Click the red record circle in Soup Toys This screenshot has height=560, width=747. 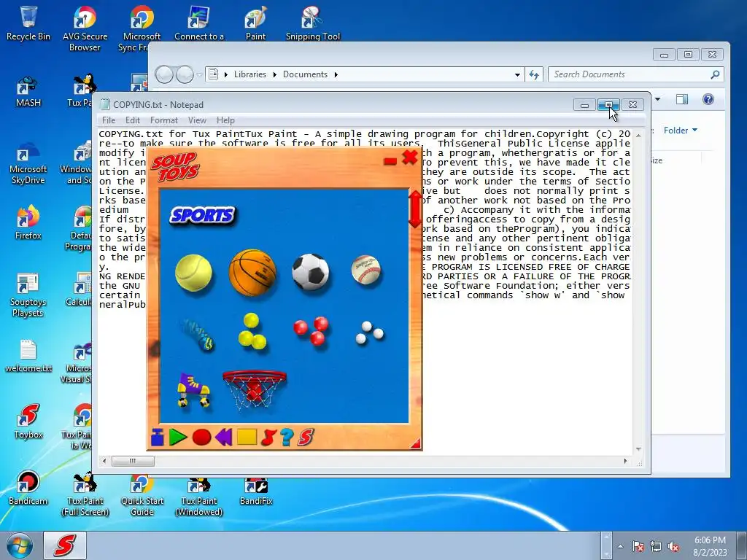(x=201, y=437)
